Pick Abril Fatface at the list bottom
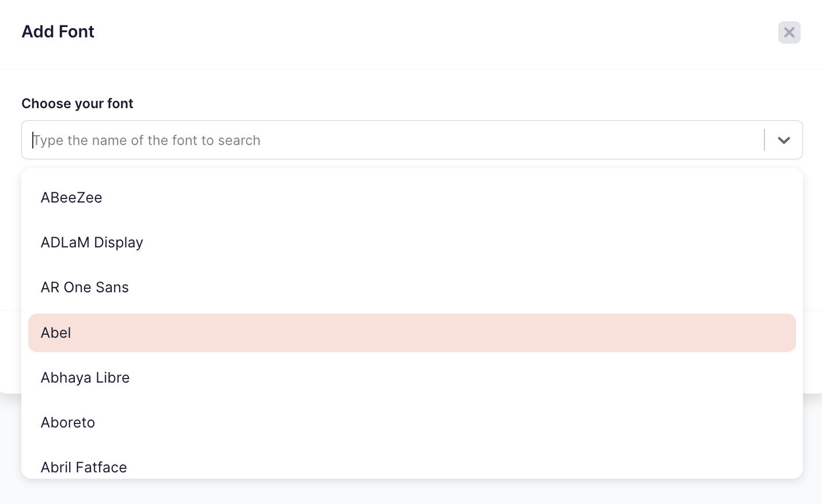This screenshot has width=822, height=504. [84, 467]
